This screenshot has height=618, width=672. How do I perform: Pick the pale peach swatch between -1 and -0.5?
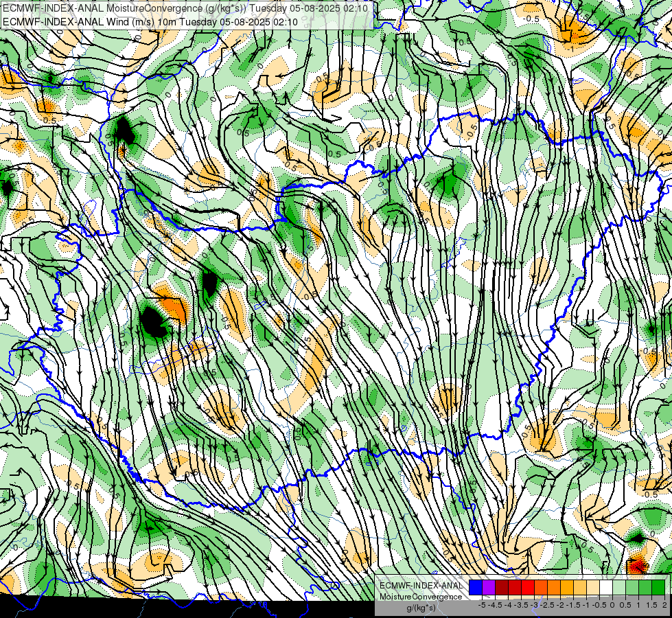click(x=593, y=587)
